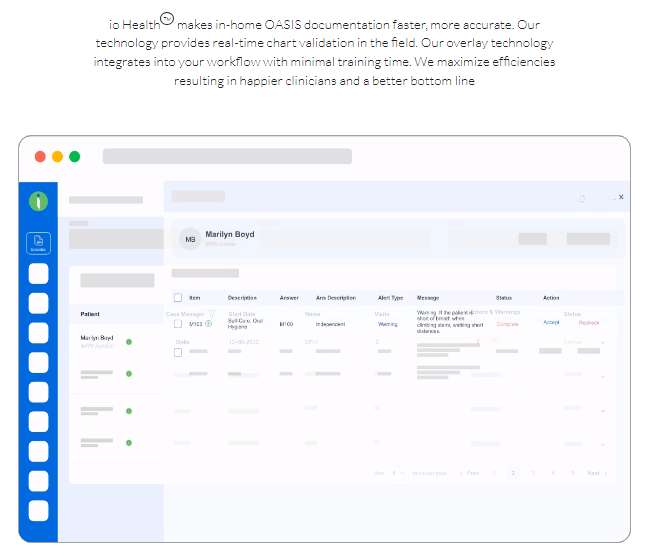
Task: Click the Rollback action link
Action: pyautogui.click(x=589, y=322)
